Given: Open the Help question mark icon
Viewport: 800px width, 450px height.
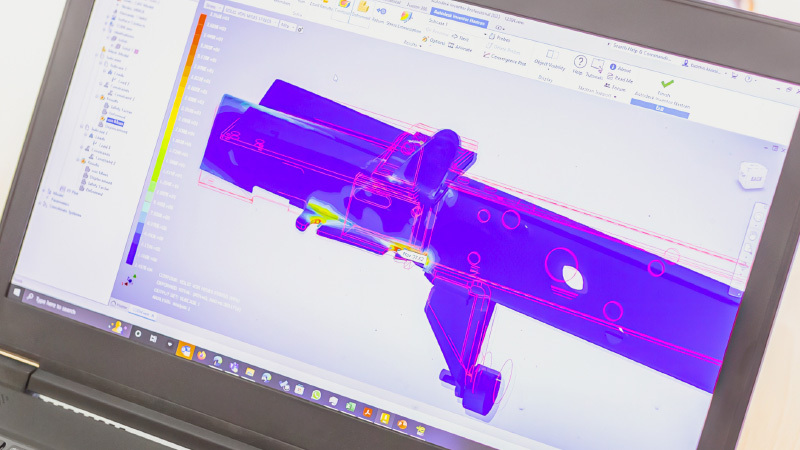Looking at the screenshot, I should click(x=580, y=63).
